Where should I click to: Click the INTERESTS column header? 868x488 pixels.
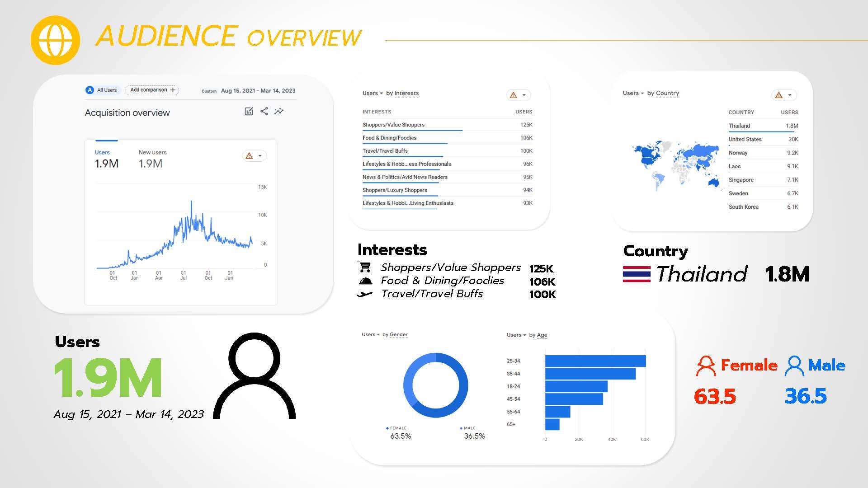377,112
